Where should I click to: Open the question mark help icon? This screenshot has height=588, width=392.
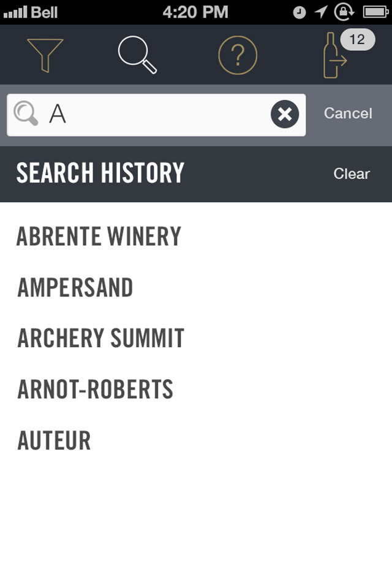point(238,55)
